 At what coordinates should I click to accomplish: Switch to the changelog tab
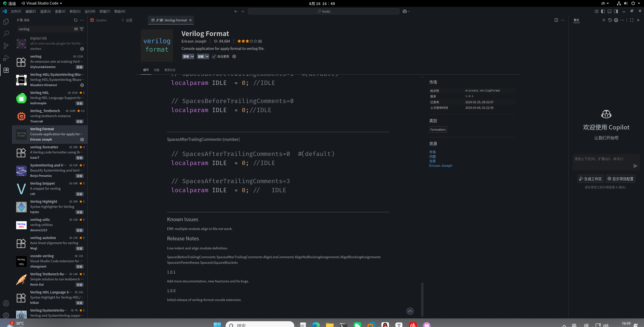click(170, 70)
